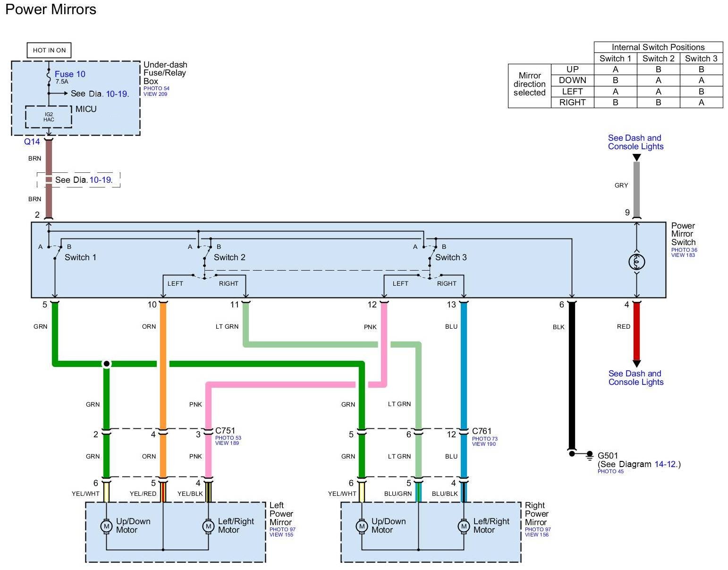Viewport: 728px width, 570px height.
Task: Follow top See Dash and Console Lights link
Action: click(635, 142)
